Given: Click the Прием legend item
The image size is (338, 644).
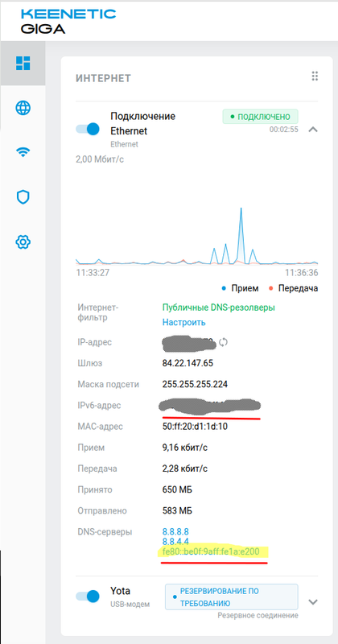Looking at the screenshot, I should 241,288.
